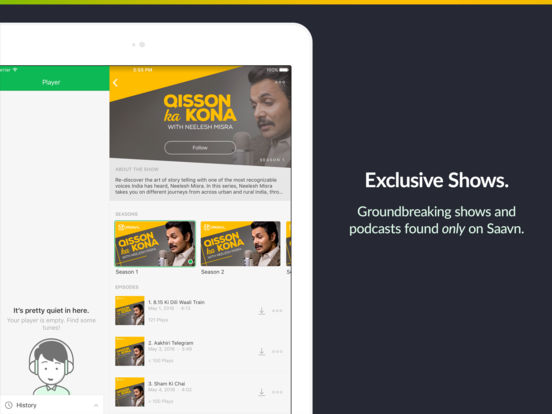This screenshot has width=552, height=414.
Task: Open more options for Aakhiri Telegram episode
Action: 277,352
